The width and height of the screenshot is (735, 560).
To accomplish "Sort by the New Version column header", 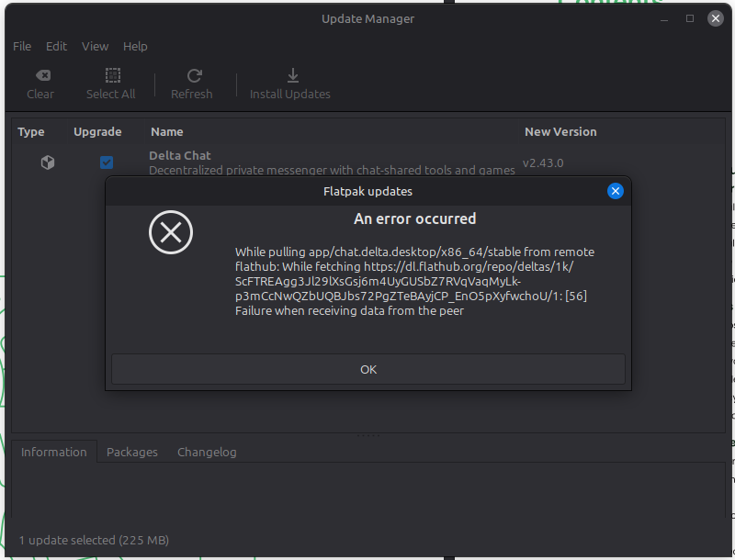I will [x=560, y=131].
